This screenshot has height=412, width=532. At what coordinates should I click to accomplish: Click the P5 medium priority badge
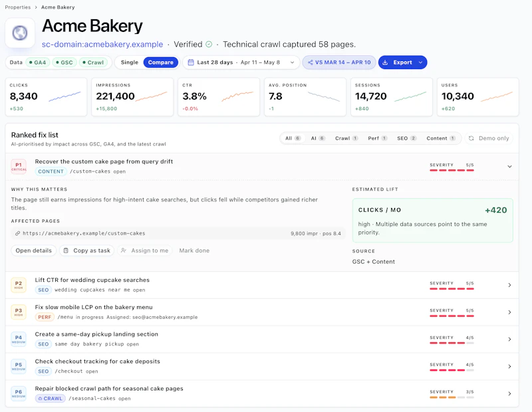[19, 366]
